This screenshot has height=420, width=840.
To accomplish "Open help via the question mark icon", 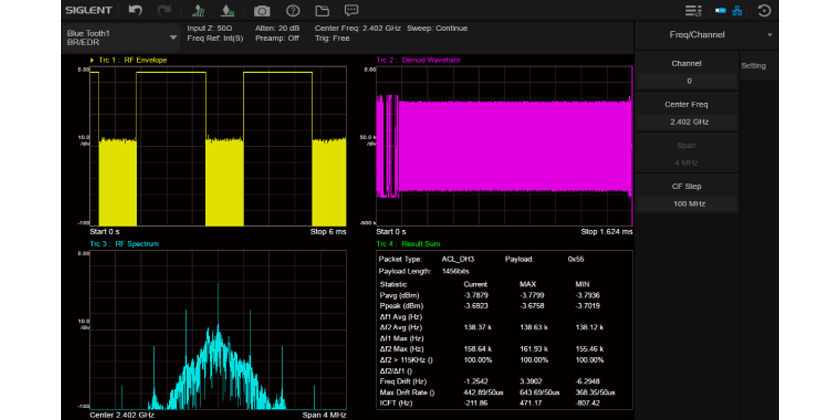I will pos(293,11).
